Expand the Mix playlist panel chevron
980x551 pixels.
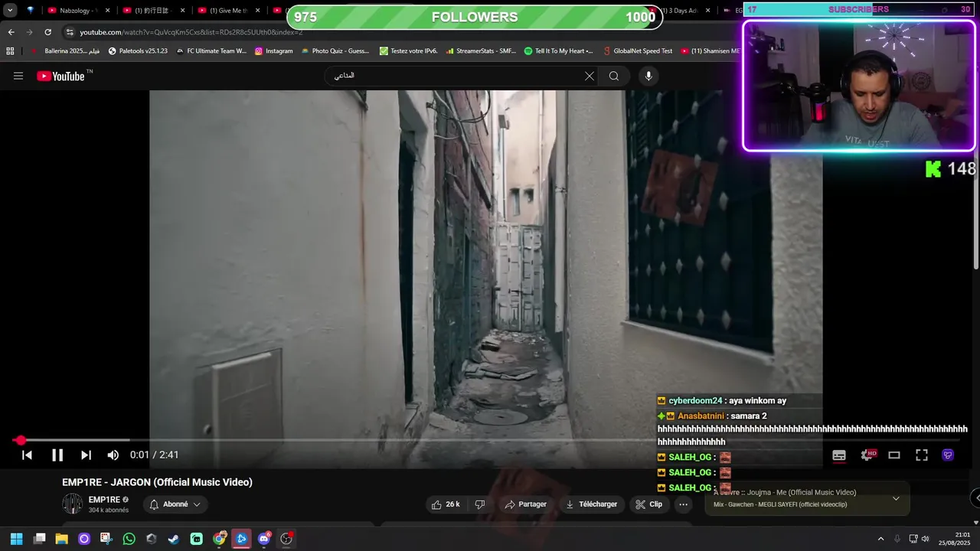(896, 498)
